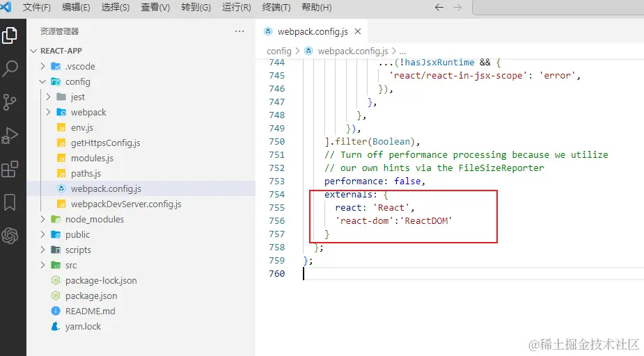644x356 pixels.
Task: Place cursor on 'performance: false,' line
Action: point(375,181)
